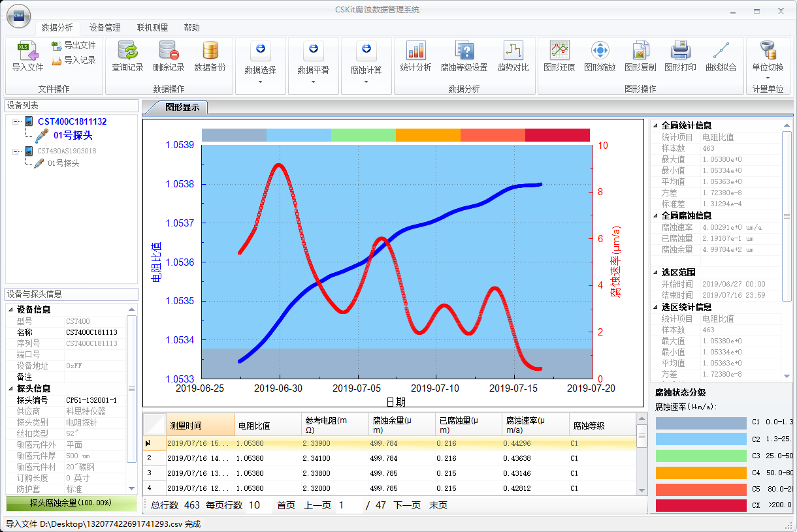797x532 pixels.
Task: Click the device icon beside CST480AS1903018
Action: tap(29, 151)
